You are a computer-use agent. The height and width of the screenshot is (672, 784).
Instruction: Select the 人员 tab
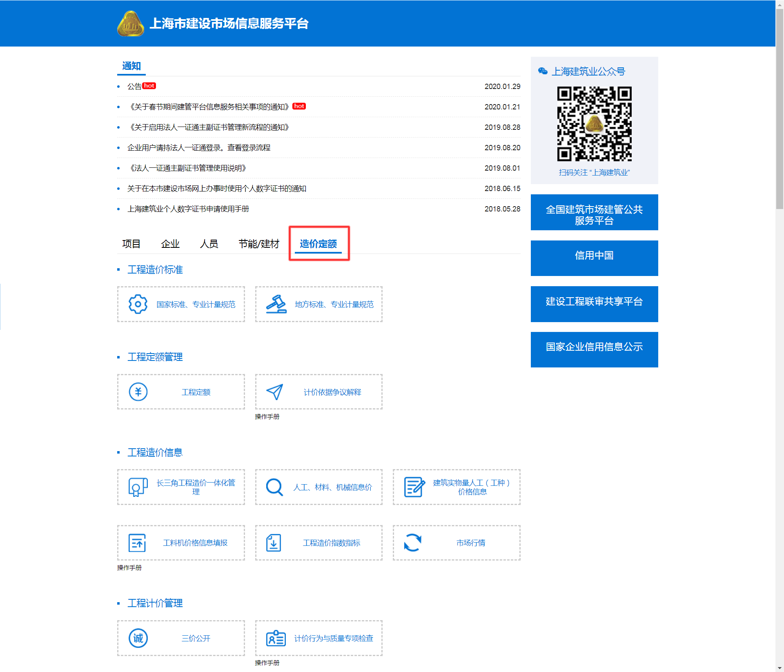coord(209,244)
